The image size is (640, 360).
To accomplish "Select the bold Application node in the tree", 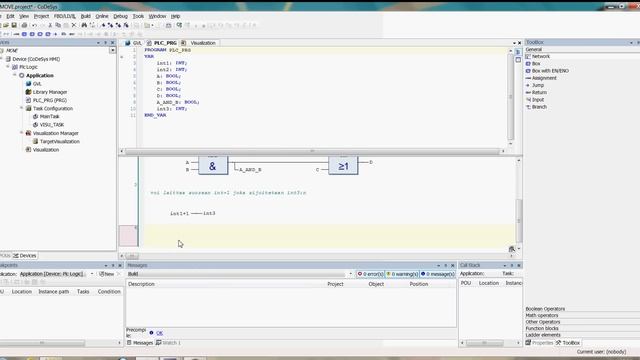I will click(40, 76).
